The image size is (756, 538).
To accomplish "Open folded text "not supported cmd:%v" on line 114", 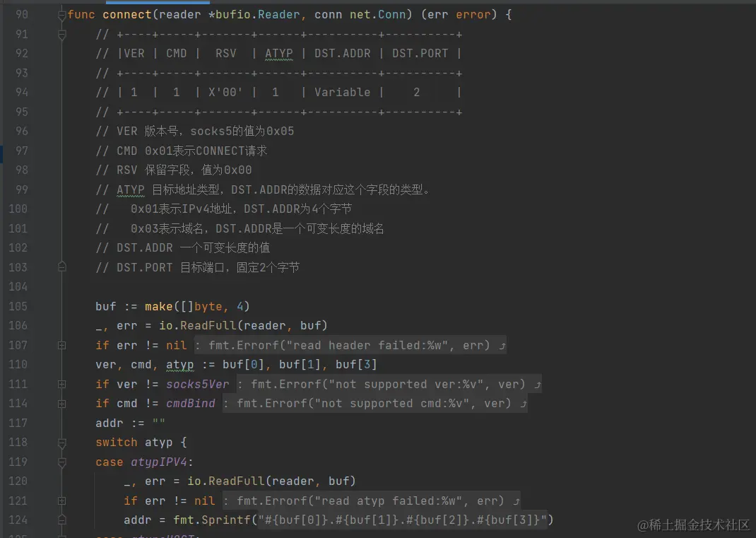I will pyautogui.click(x=374, y=404).
